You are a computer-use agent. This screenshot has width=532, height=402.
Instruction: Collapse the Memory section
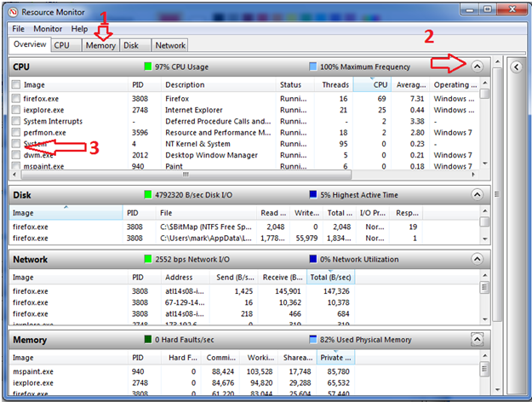coord(477,340)
